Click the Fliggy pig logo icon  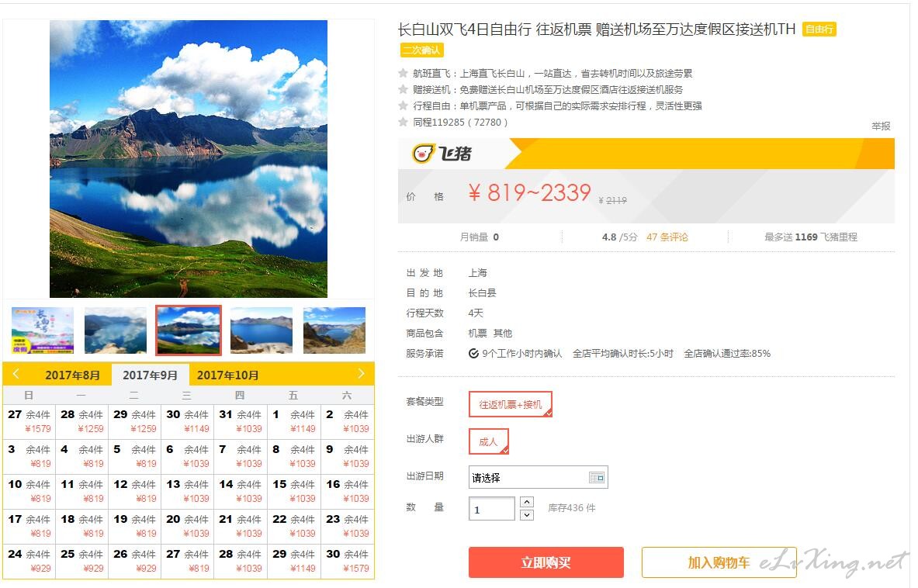(423, 154)
